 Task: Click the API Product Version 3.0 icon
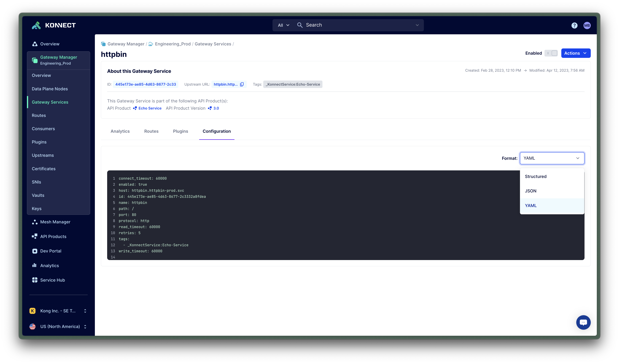coord(210,108)
